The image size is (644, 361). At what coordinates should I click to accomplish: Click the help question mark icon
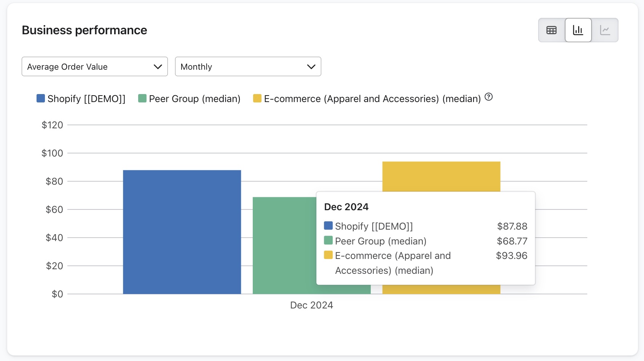[x=489, y=97]
